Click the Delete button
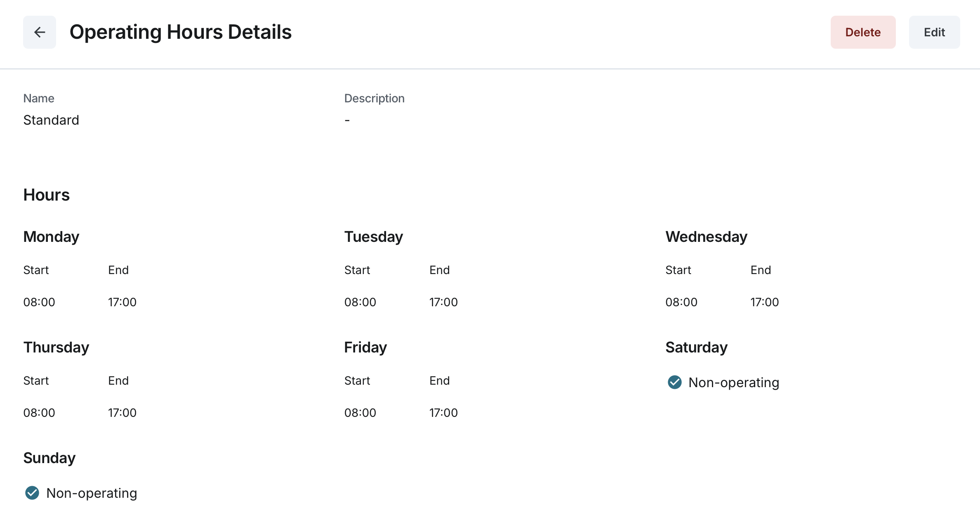The image size is (980, 525). pos(863,32)
